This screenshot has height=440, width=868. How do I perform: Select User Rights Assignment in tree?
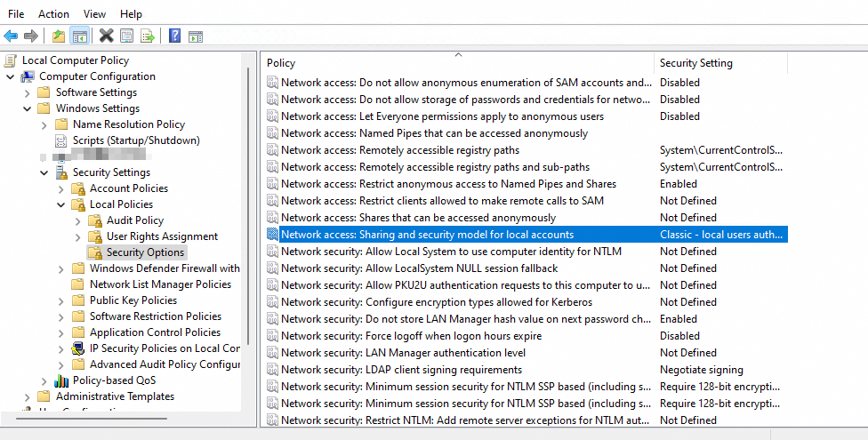click(162, 236)
